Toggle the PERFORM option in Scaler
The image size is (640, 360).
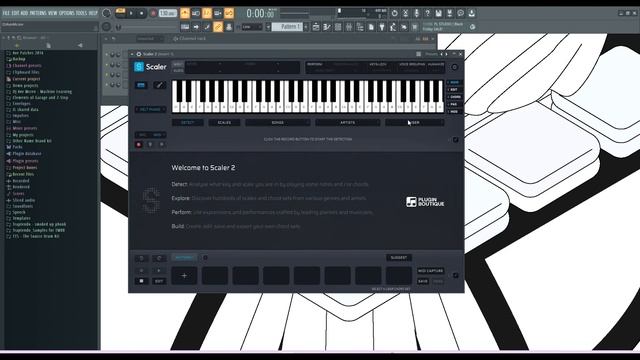click(x=315, y=64)
